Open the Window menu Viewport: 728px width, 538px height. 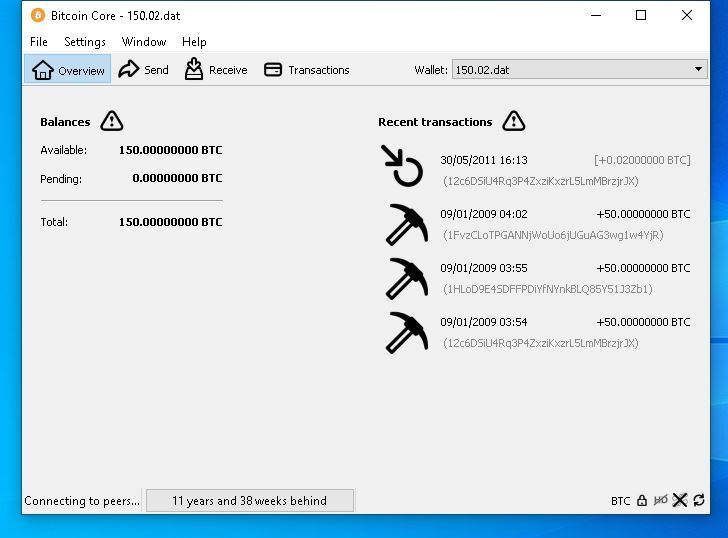[x=143, y=42]
